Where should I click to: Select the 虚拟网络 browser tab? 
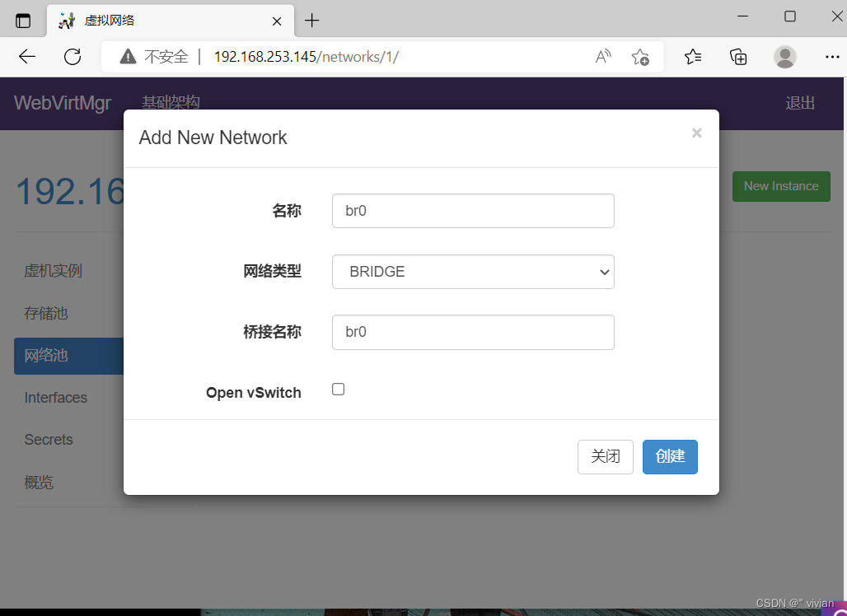171,21
